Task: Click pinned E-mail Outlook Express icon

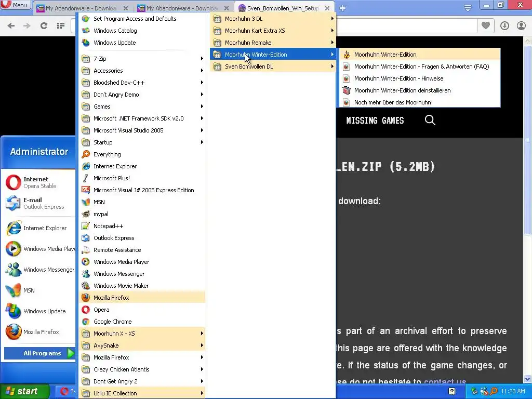Action: (13, 203)
